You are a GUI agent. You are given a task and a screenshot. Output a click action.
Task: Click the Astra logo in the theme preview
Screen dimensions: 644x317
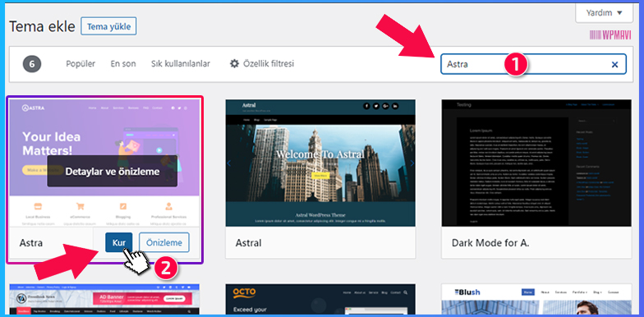33,108
